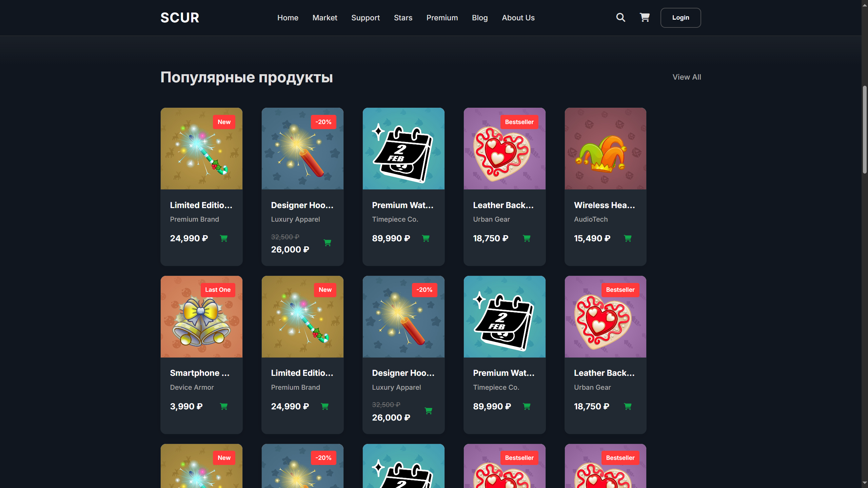The height and width of the screenshot is (488, 868).
Task: Open the Support page
Action: click(x=366, y=18)
